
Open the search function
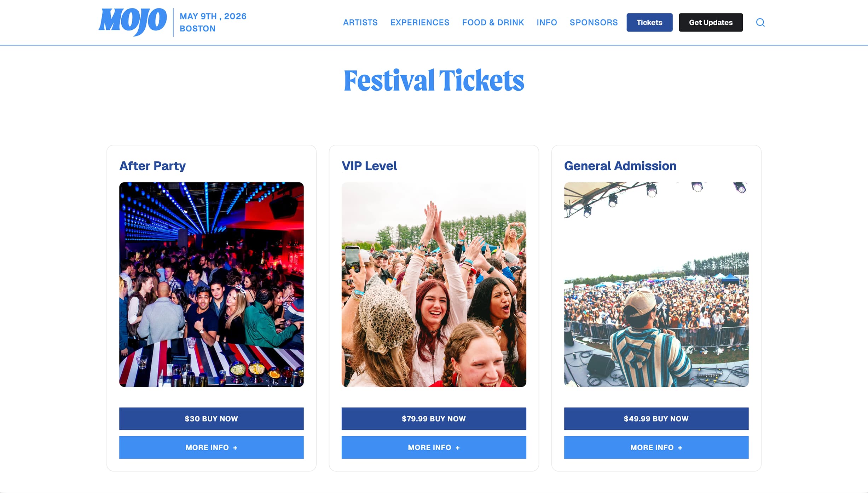coord(760,22)
